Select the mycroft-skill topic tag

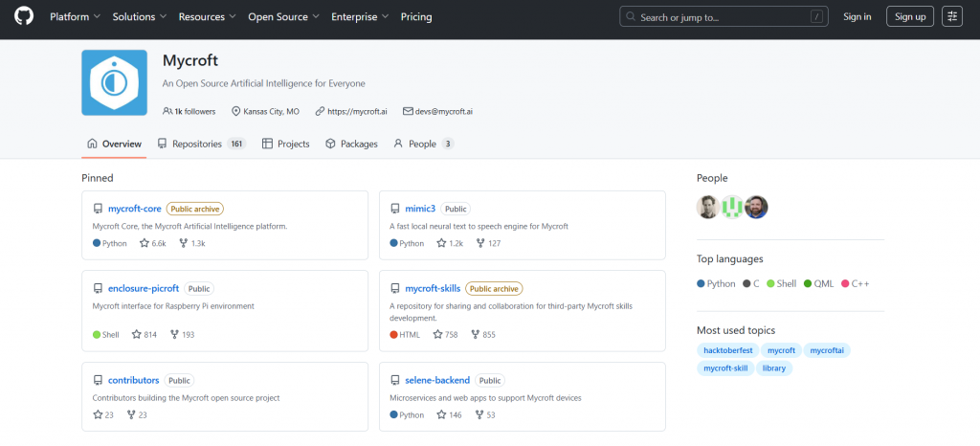[x=725, y=368]
